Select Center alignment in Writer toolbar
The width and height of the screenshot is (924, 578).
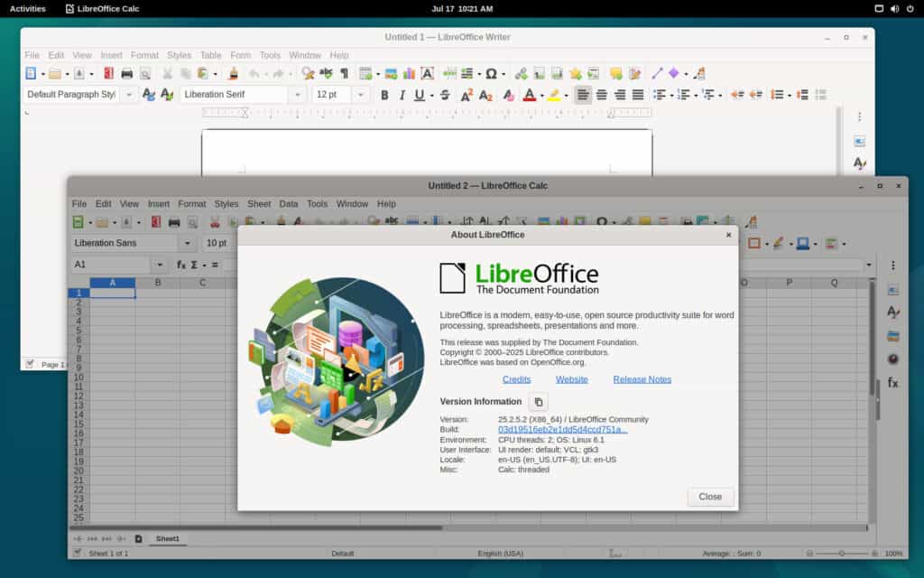[601, 95]
